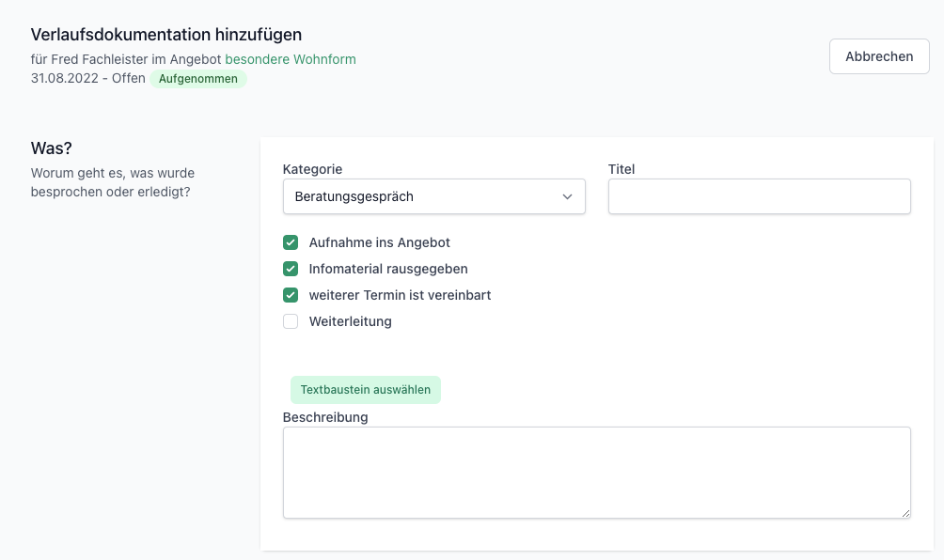Open the besondere Wohnform link

[x=291, y=59]
